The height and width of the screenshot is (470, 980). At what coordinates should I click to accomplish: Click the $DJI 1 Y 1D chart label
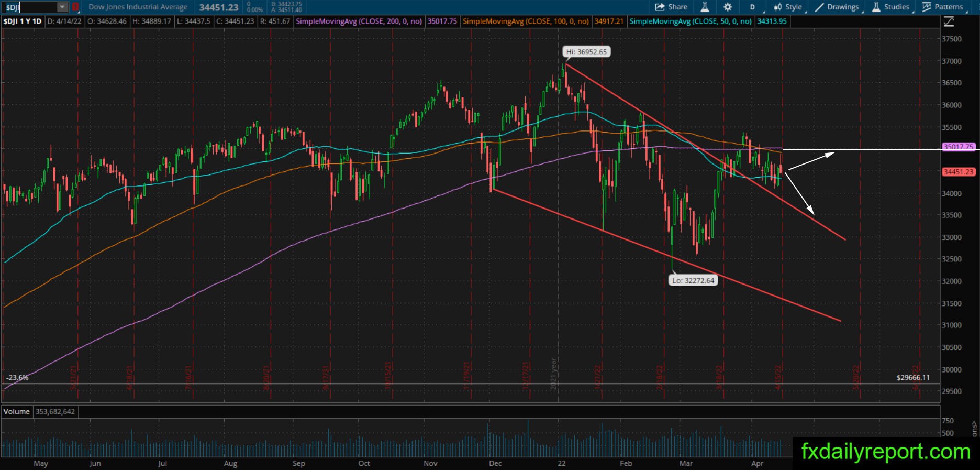23,21
